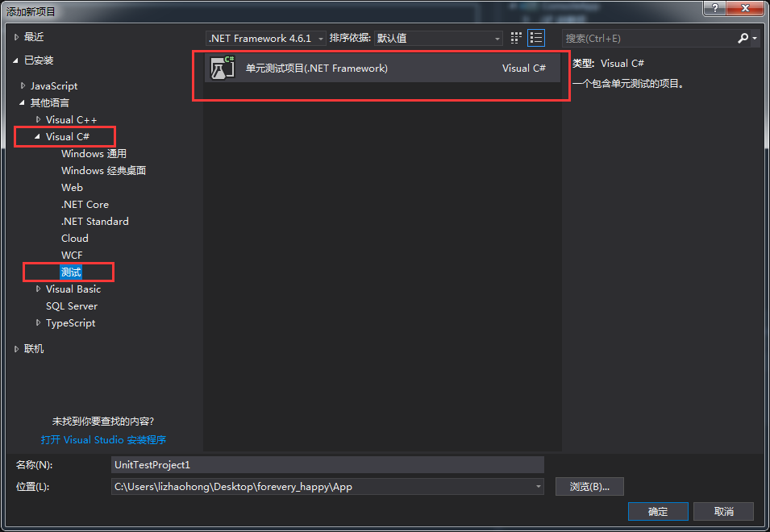Select the 已安装 tree item
The height and width of the screenshot is (532, 770).
[39, 60]
